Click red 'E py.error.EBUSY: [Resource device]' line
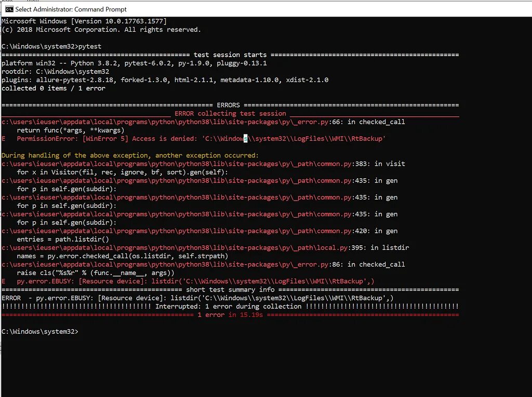 click(x=188, y=281)
